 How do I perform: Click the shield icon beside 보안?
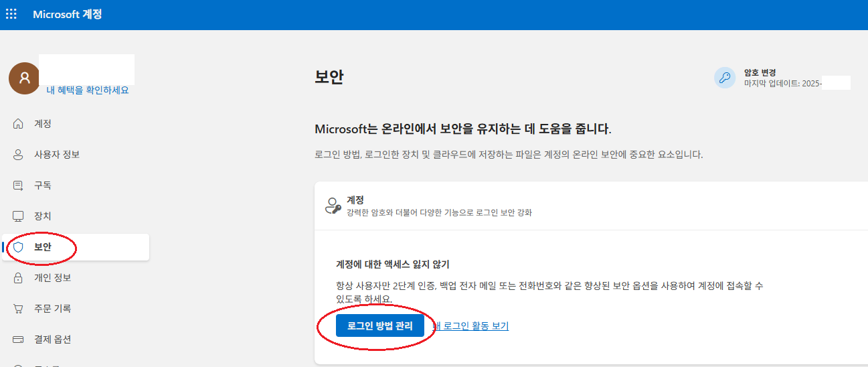pyautogui.click(x=18, y=247)
